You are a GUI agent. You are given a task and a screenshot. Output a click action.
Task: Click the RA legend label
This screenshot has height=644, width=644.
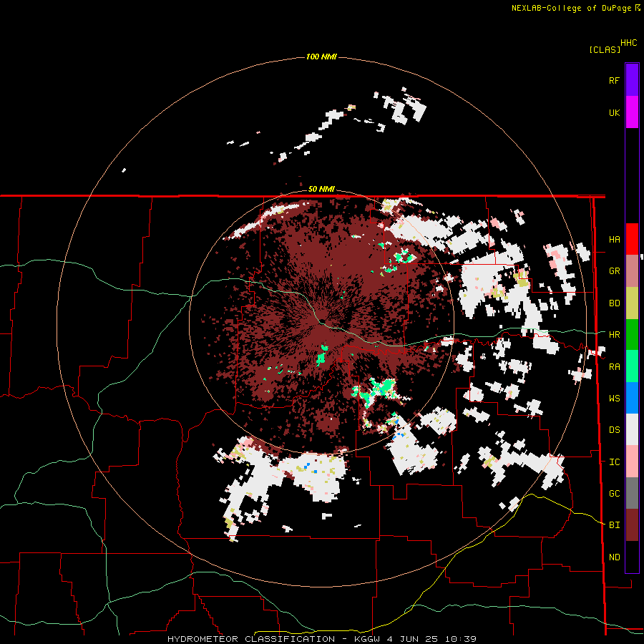614,367
